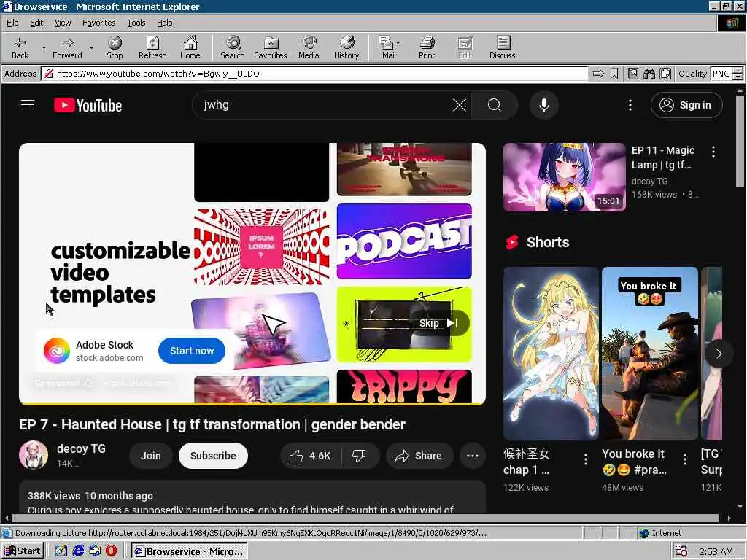Like the video with thumbs up
Screen dimensions: 747x560
310,456
